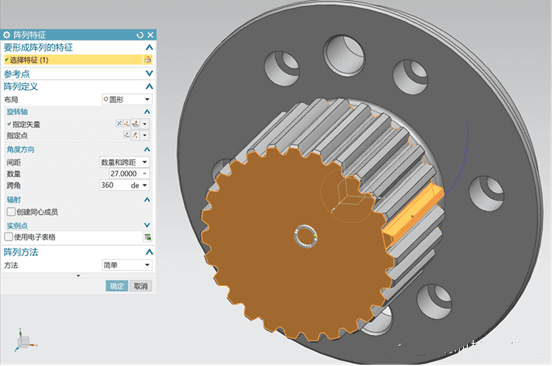The width and height of the screenshot is (553, 366).
Task: Click the spreadsheet icon beside 使用电子表格
Action: click(x=148, y=237)
